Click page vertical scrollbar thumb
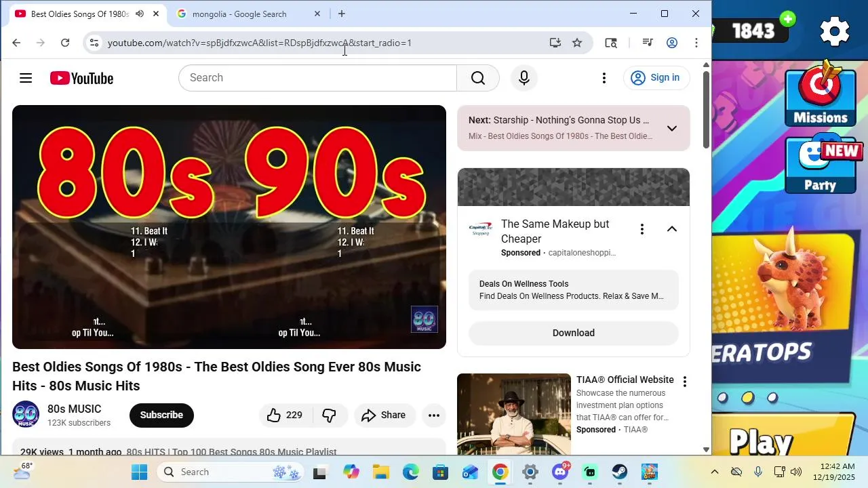The image size is (868, 488). [706, 110]
